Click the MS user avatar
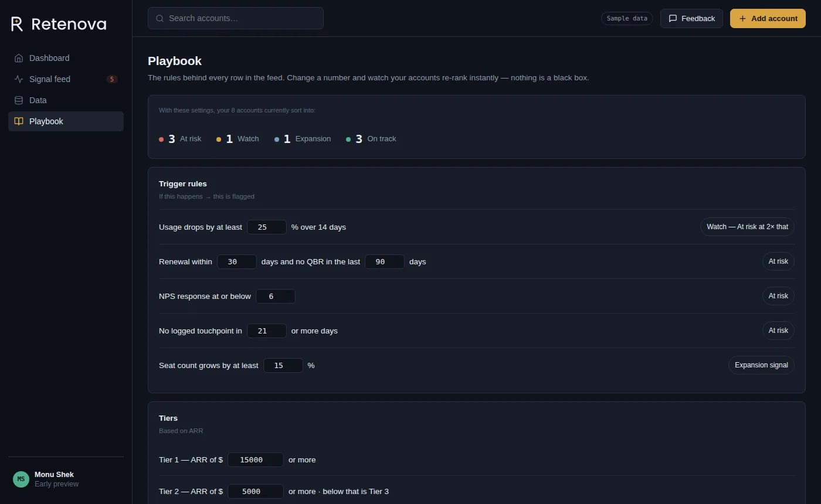Screen dimensions: 821x504 [21, 479]
